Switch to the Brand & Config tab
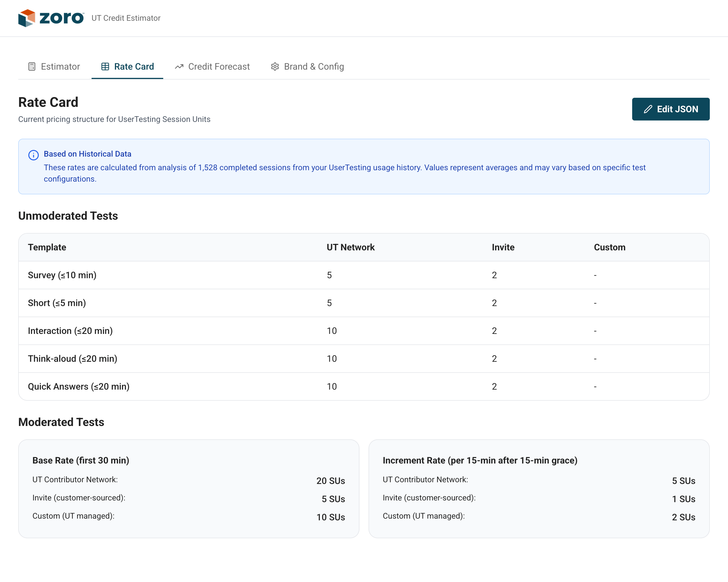 click(314, 66)
